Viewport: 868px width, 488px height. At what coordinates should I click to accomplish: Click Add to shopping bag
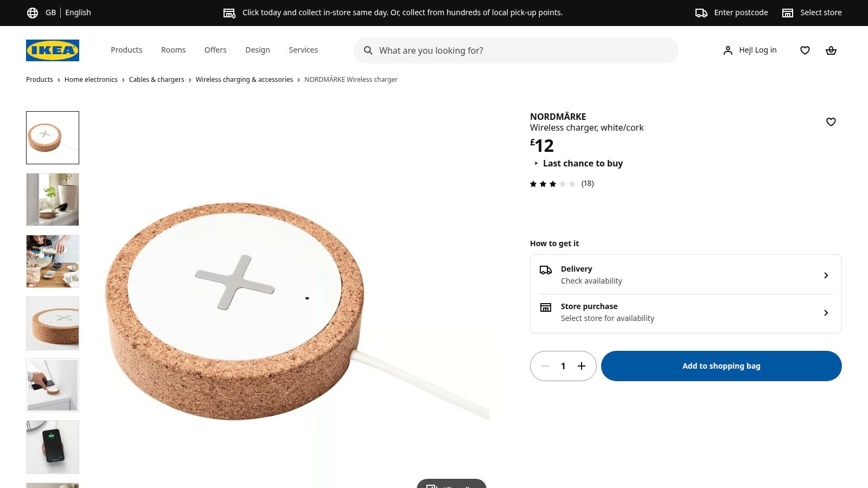coord(721,366)
